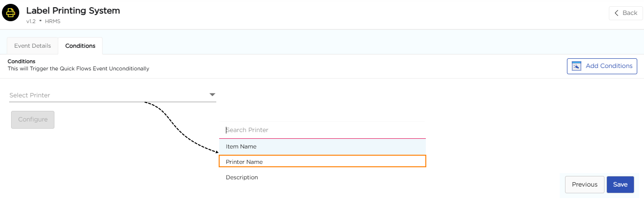Screen dimensions: 644x201
Task: Click the Save button
Action: pyautogui.click(x=620, y=185)
